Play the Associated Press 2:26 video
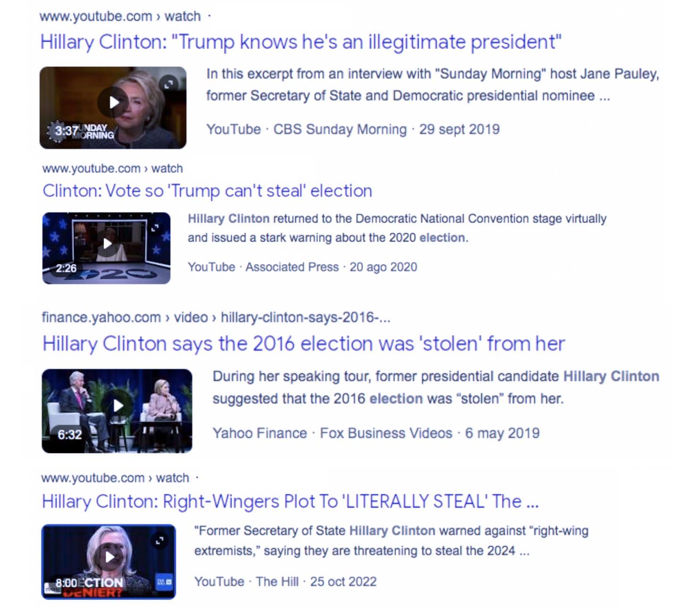This screenshot has height=616, width=693. (x=107, y=243)
